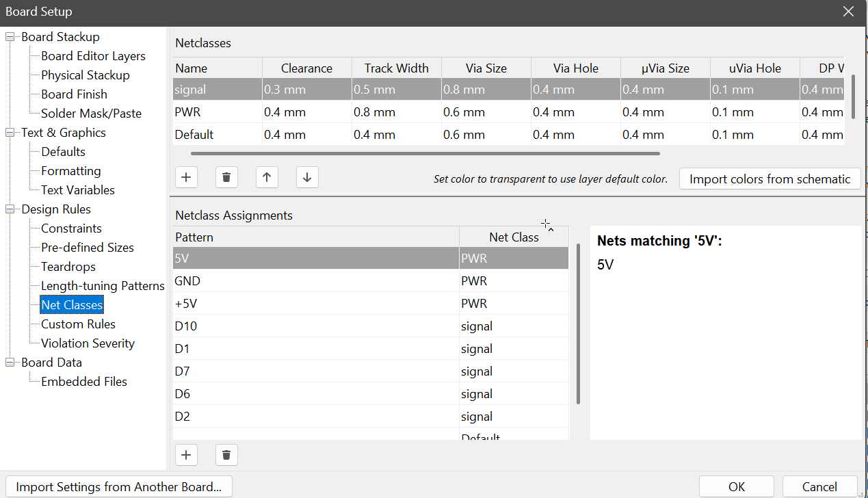868x498 pixels.
Task: Select the D1 pattern row
Action: tap(370, 349)
